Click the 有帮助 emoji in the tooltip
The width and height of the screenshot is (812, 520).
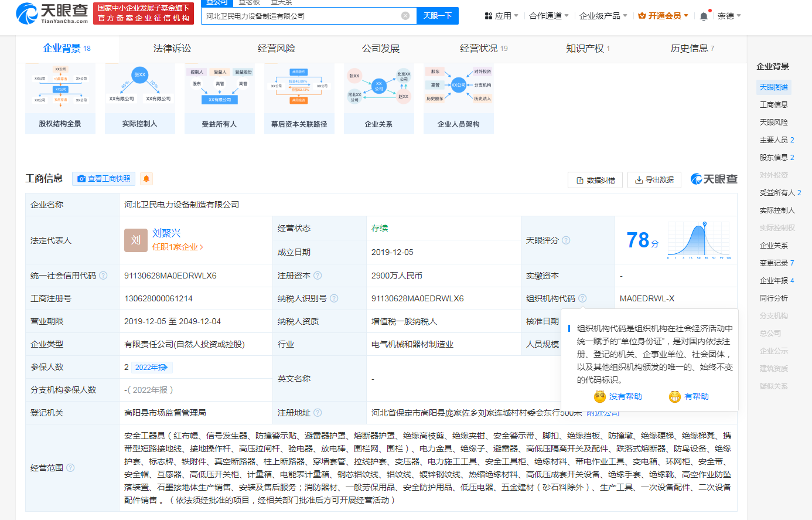675,396
